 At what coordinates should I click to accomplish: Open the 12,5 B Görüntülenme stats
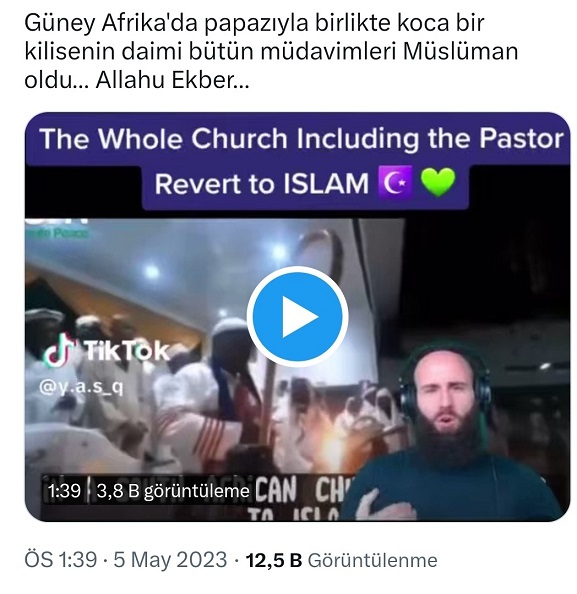click(341, 560)
